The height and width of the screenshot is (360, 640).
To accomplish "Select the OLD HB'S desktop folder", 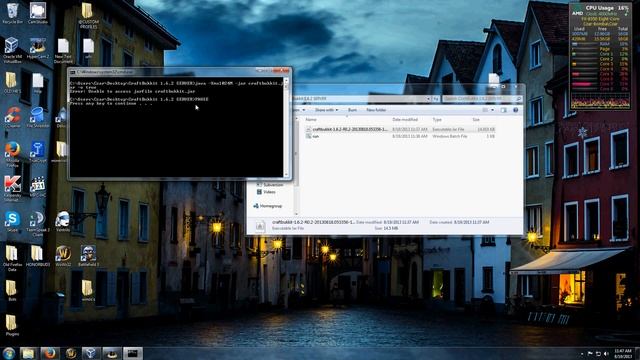I will 12,82.
